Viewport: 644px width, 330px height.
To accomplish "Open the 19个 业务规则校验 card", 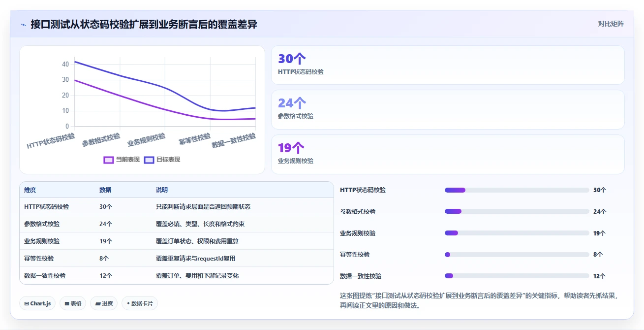I will 448,154.
